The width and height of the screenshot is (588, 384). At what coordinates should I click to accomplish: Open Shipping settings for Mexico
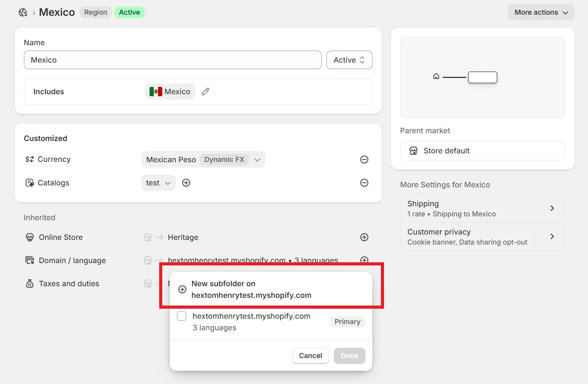[483, 208]
